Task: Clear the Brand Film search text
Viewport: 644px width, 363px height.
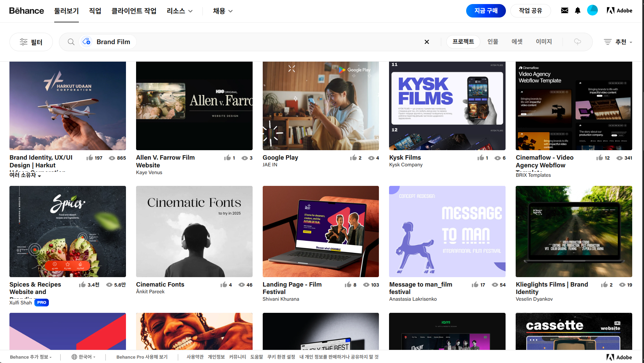Action: click(x=427, y=42)
